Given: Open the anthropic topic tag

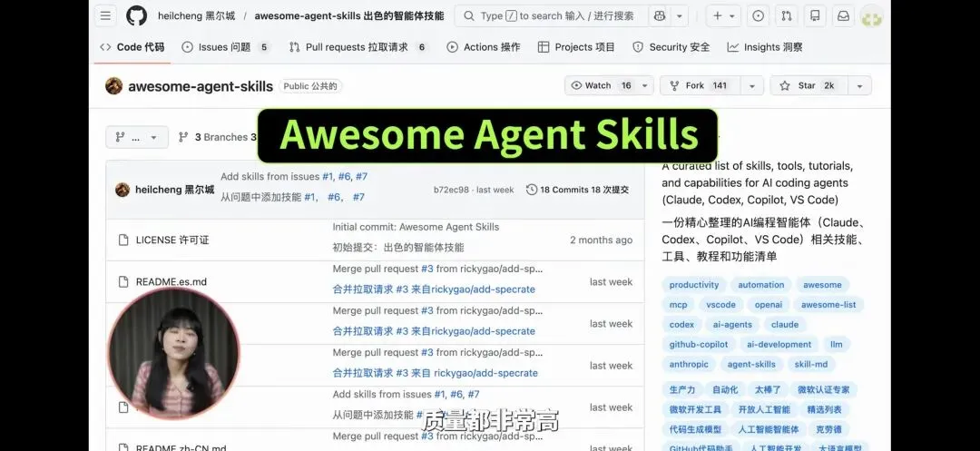Looking at the screenshot, I should (689, 364).
